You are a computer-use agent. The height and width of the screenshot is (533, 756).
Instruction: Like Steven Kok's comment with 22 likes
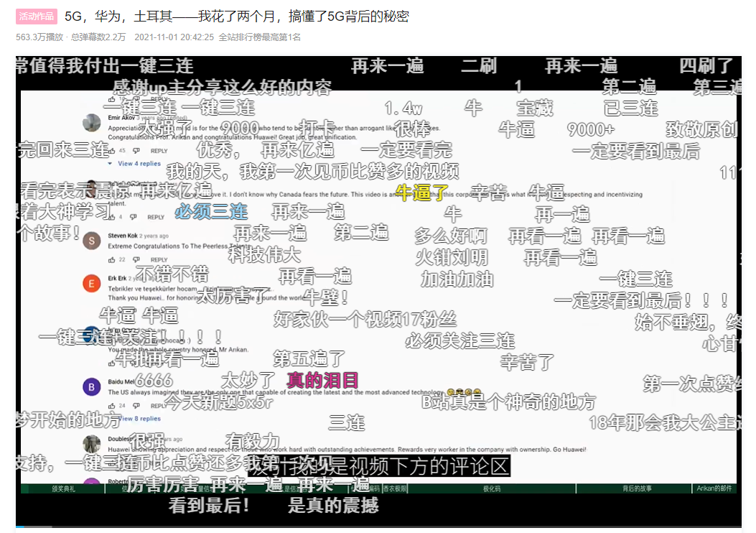pos(112,259)
